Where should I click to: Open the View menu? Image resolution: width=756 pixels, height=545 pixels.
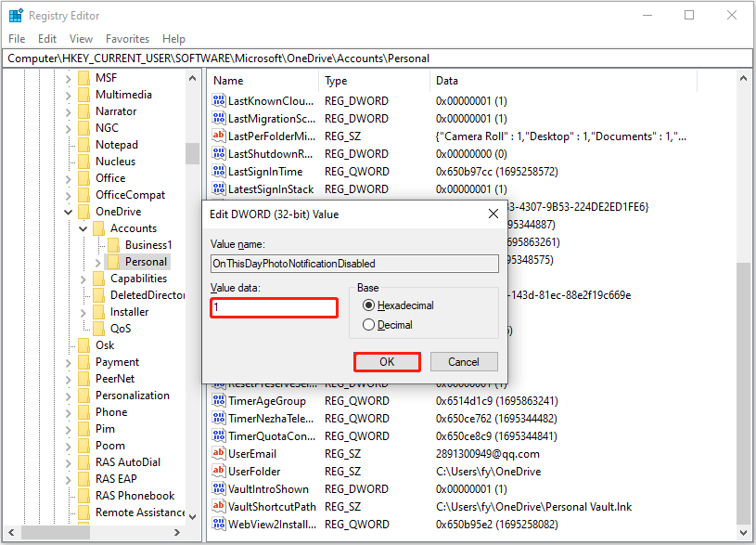tap(81, 38)
